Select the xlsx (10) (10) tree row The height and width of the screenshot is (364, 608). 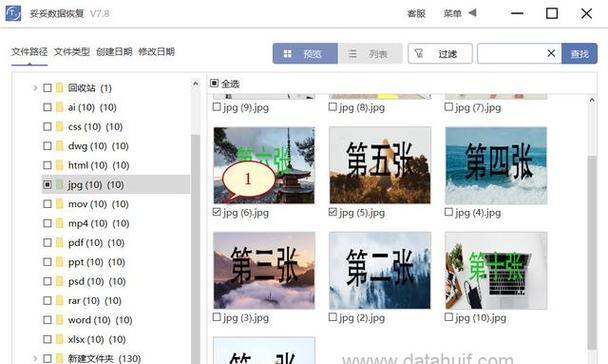pyautogui.click(x=116, y=340)
